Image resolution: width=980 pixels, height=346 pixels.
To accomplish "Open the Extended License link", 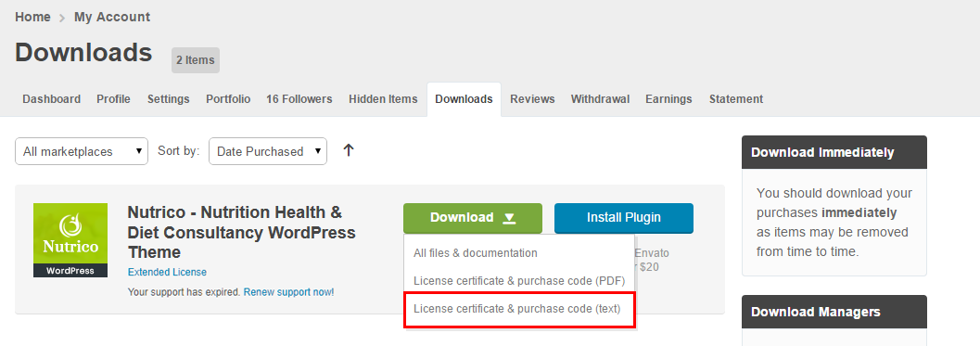I will point(167,272).
